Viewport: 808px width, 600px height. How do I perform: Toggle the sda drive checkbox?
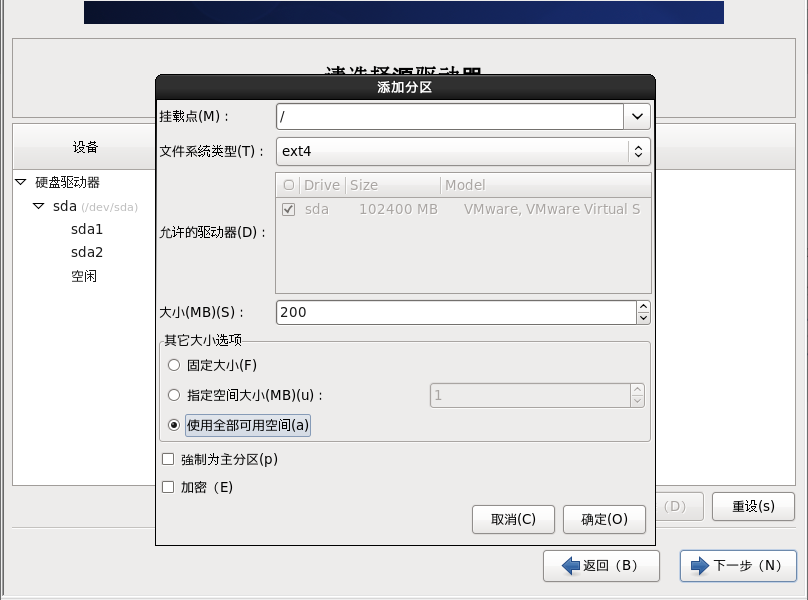click(x=289, y=209)
